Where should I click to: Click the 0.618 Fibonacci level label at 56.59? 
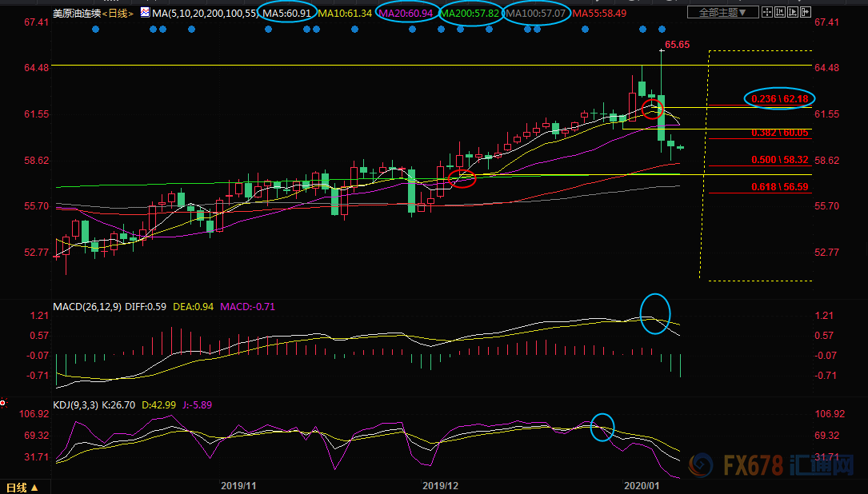pyautogui.click(x=779, y=186)
